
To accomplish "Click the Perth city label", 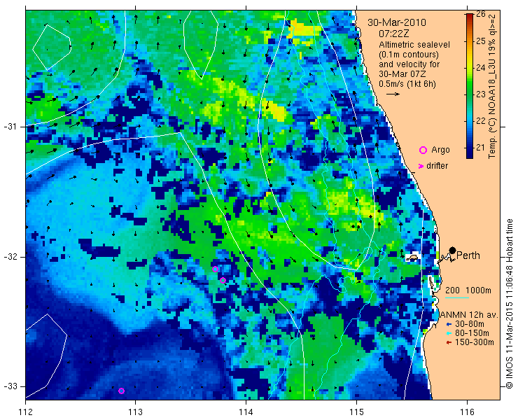I will click(468, 255).
